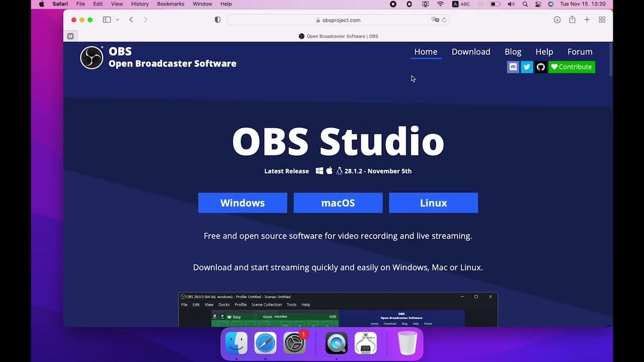
Task: Go forward with the Safari forward arrow
Action: [145, 20]
